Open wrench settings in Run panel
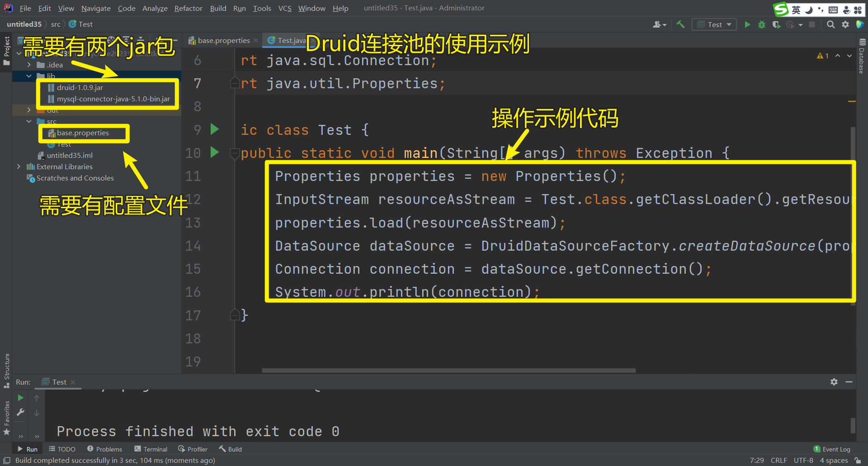Image resolution: width=868 pixels, height=466 pixels. [x=20, y=412]
